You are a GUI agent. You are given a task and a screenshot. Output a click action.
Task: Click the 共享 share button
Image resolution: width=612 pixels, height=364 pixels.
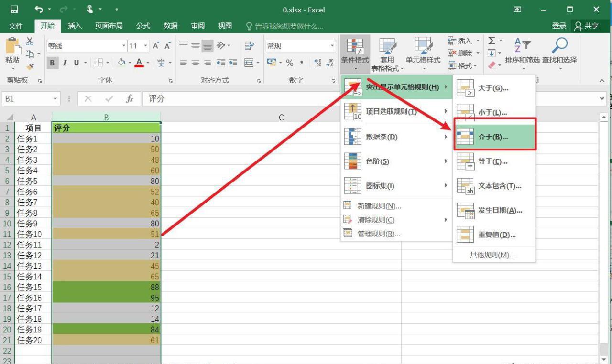(x=587, y=26)
